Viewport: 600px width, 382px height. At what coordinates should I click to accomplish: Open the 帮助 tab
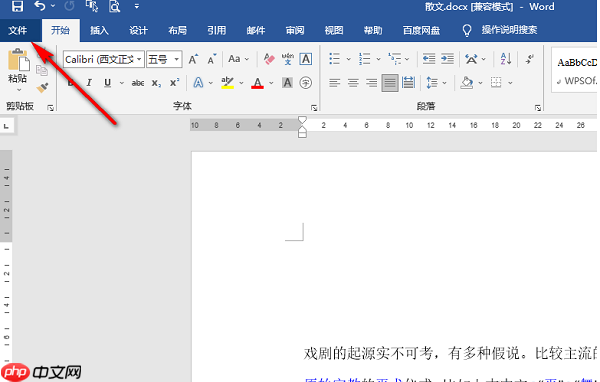click(373, 30)
